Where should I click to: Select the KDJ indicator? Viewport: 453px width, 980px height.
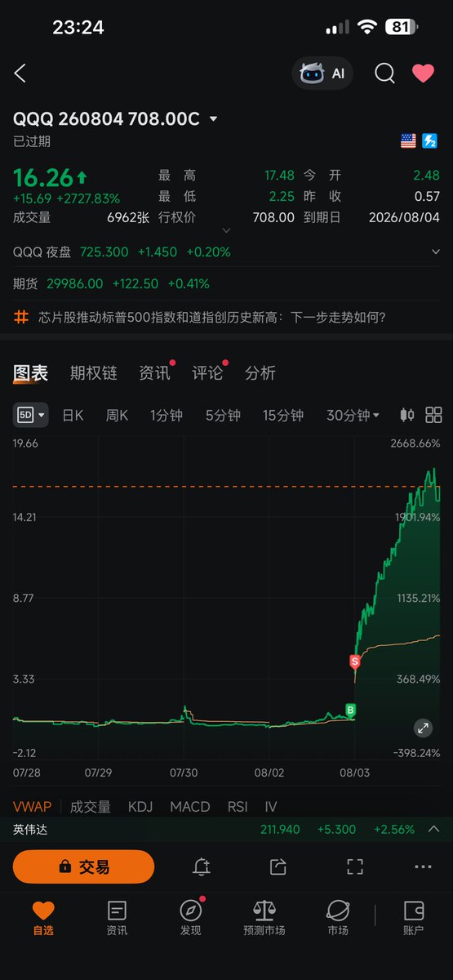coord(140,807)
